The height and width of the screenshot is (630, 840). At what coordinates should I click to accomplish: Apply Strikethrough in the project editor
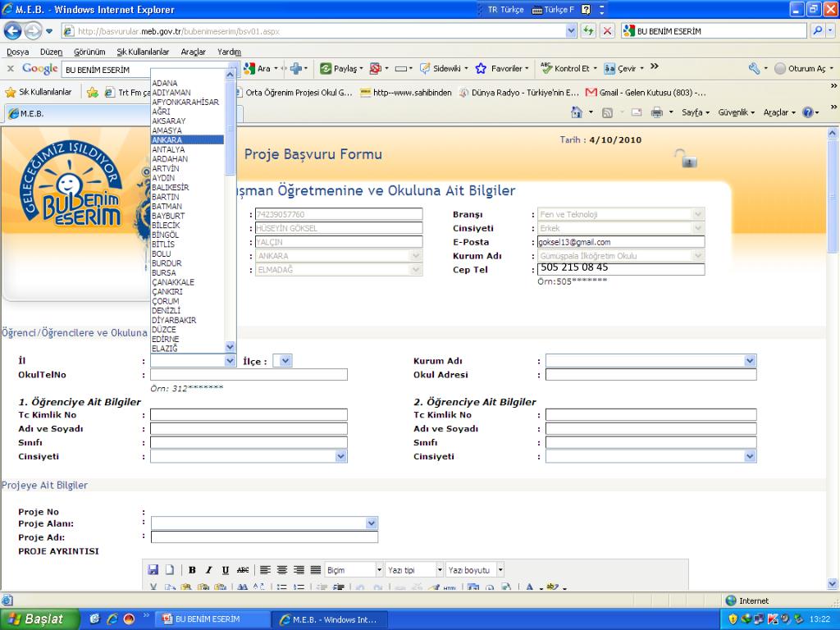tap(243, 570)
